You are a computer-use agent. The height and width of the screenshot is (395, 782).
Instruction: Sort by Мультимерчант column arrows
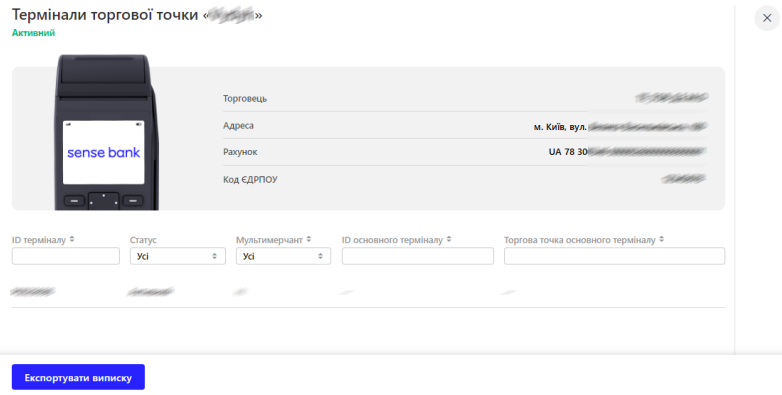309,239
